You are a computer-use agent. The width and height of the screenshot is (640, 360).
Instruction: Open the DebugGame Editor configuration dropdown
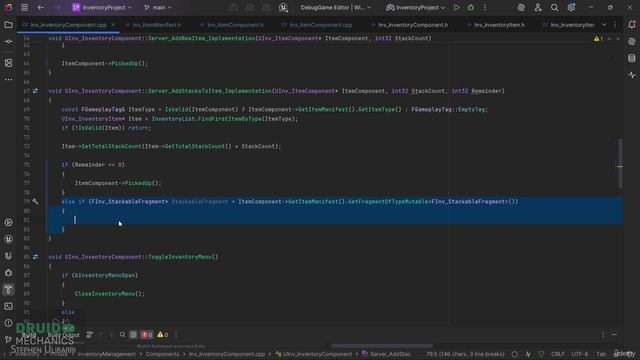point(336,7)
